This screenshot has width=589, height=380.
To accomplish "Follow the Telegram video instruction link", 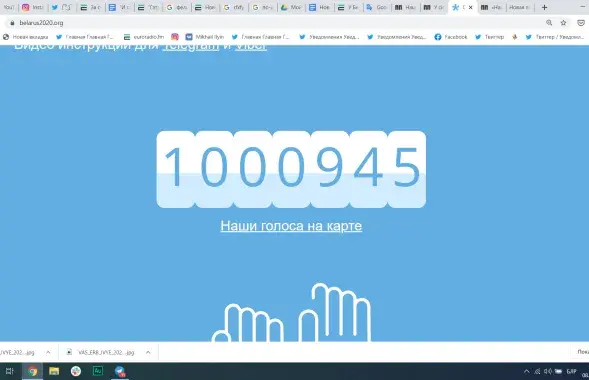I will 190,46.
